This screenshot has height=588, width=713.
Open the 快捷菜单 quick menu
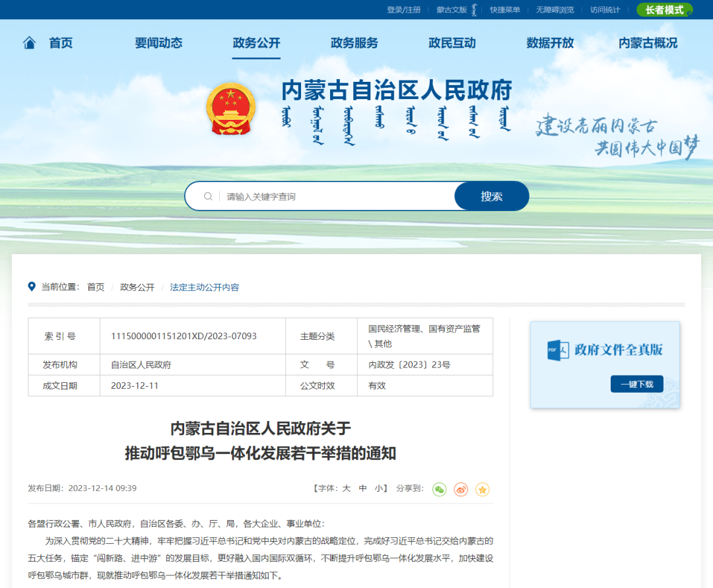(505, 10)
